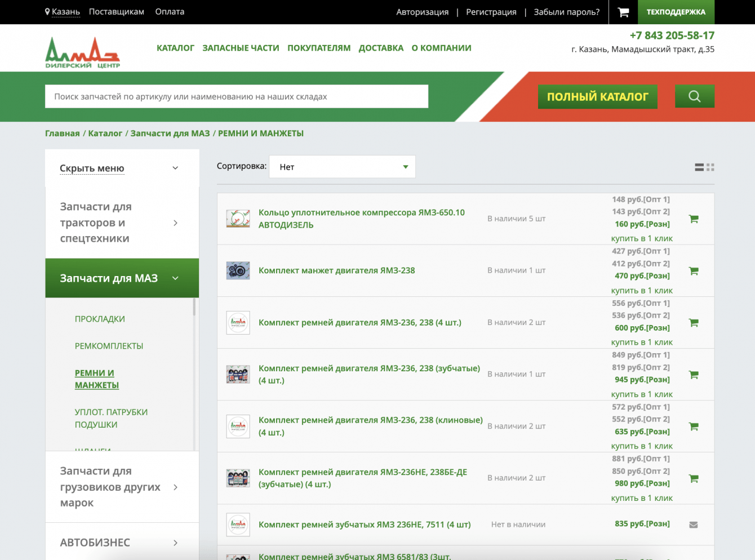Open thumbnail of Кольцо уплотнительное компрессора
The image size is (755, 560).
238,219
